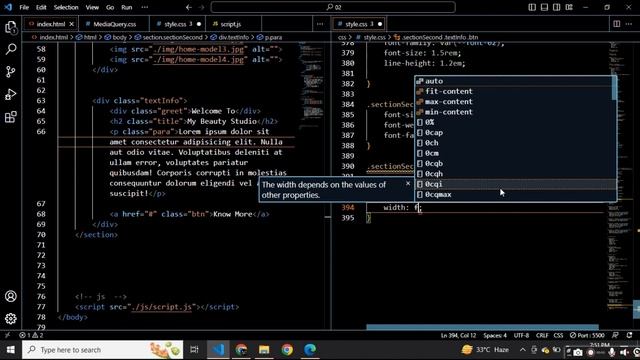640x360 pixels.
Task: Open the Source Control view
Action: (x=11, y=72)
